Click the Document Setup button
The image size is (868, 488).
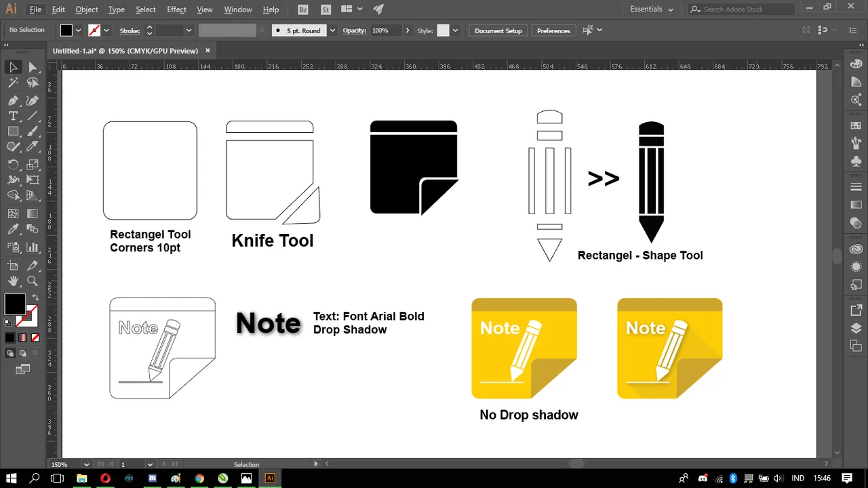click(x=498, y=30)
